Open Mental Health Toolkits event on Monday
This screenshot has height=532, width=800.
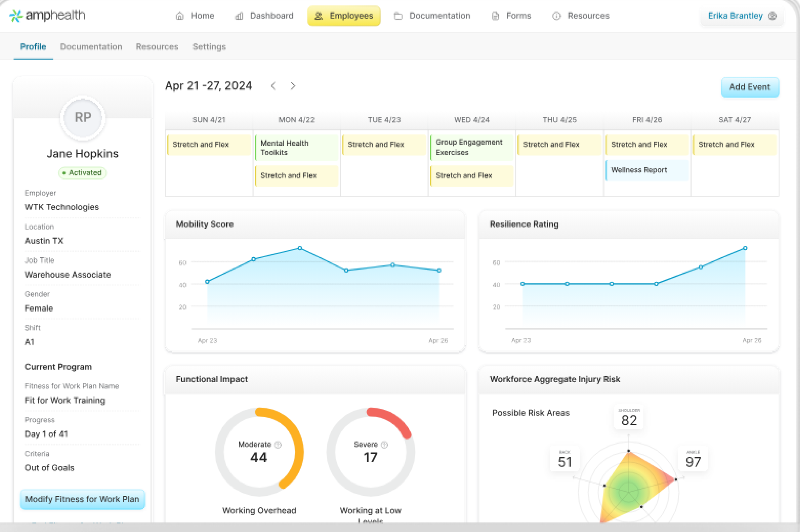tap(297, 148)
